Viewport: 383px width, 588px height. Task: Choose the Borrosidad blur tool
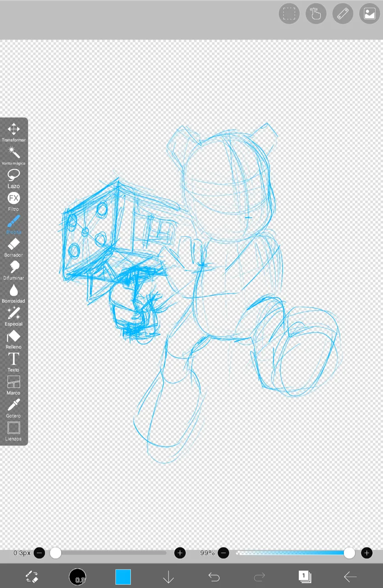(14, 293)
